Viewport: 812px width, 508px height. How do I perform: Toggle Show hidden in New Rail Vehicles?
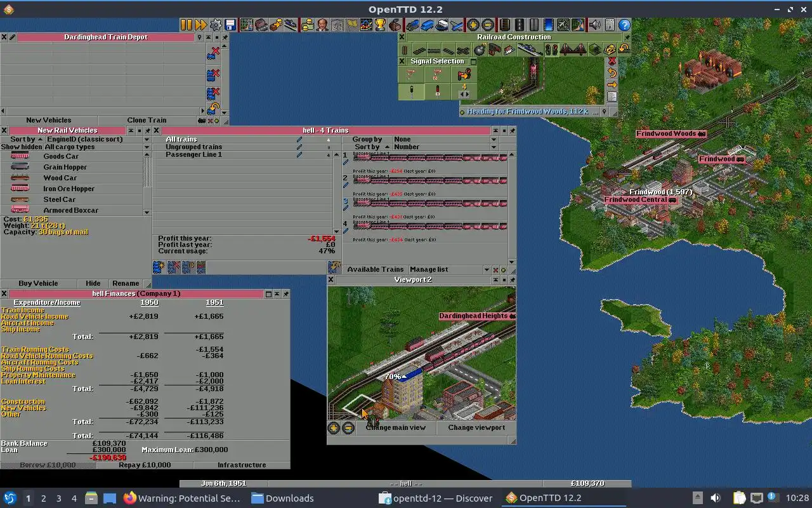[x=21, y=147]
